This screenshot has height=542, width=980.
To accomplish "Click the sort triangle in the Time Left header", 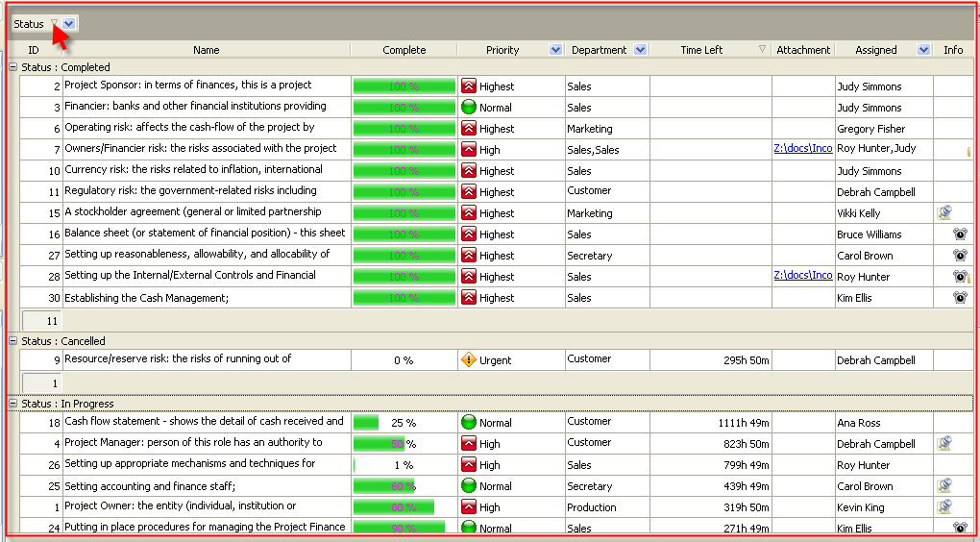I will click(762, 50).
